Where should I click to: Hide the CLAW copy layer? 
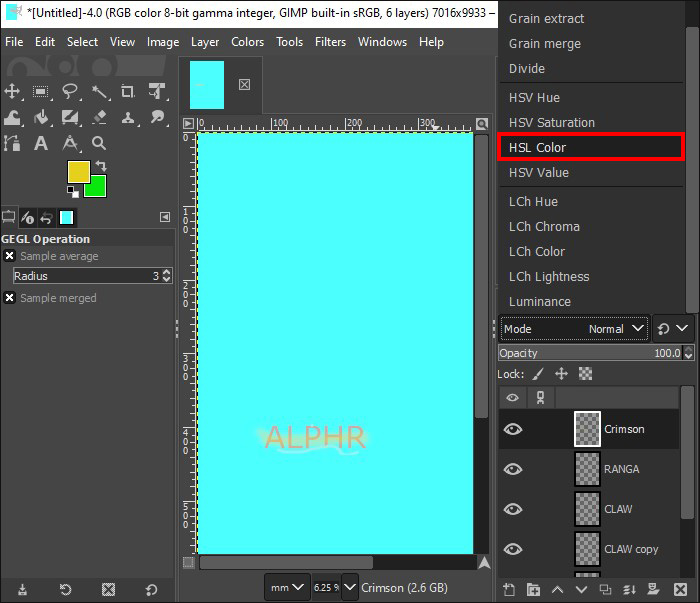click(512, 549)
